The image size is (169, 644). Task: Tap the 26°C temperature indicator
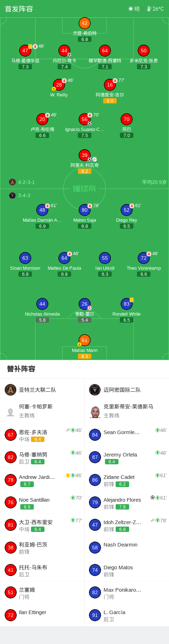click(155, 9)
